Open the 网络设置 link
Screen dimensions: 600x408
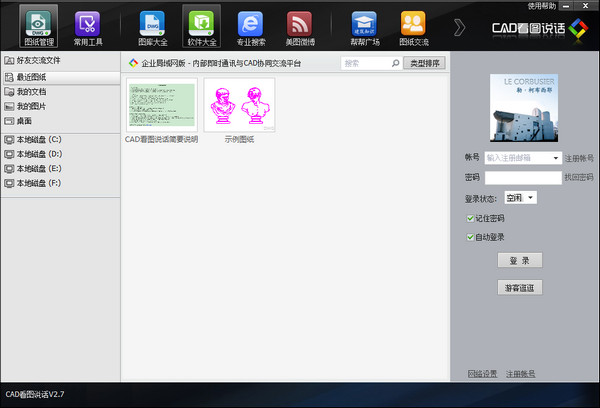coord(482,374)
